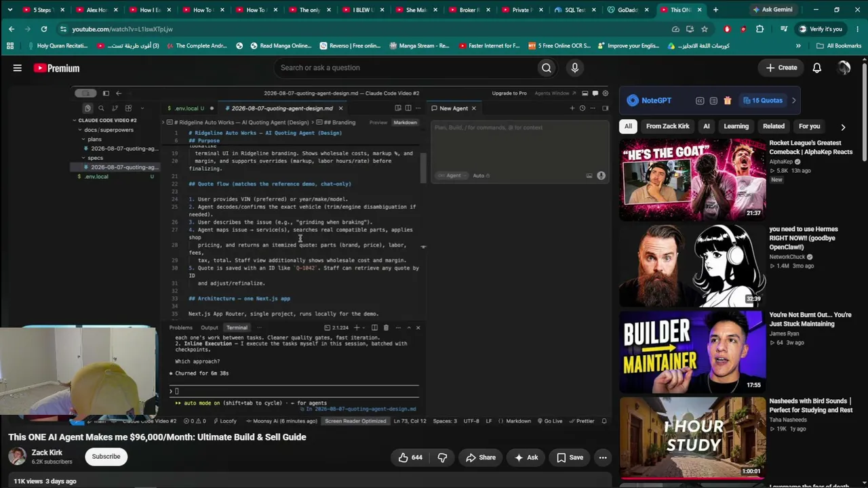This screenshot has height=488, width=868.
Task: Open the Search icon in the video's editor sidebar
Action: tap(101, 108)
